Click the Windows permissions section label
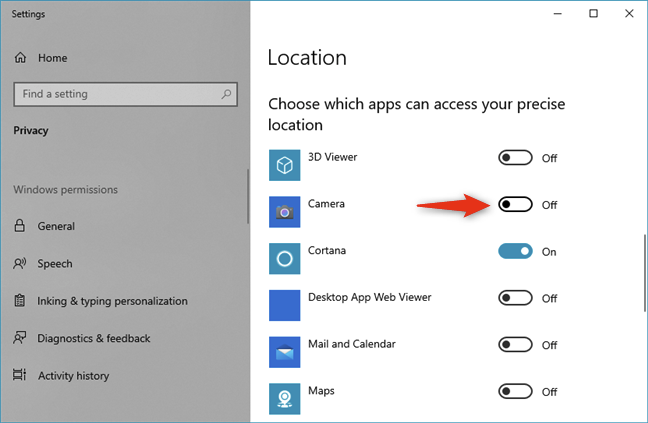The image size is (648, 423). [65, 190]
